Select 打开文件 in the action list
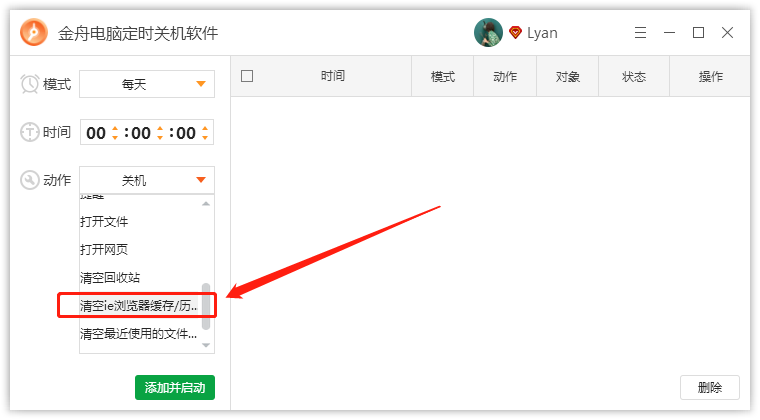This screenshot has height=420, width=760. point(140,221)
